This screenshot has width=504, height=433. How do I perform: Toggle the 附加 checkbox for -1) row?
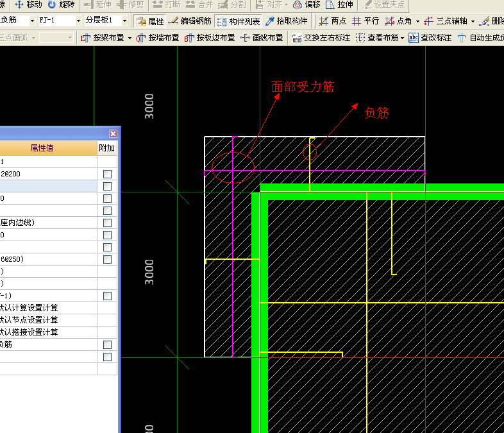point(107,296)
